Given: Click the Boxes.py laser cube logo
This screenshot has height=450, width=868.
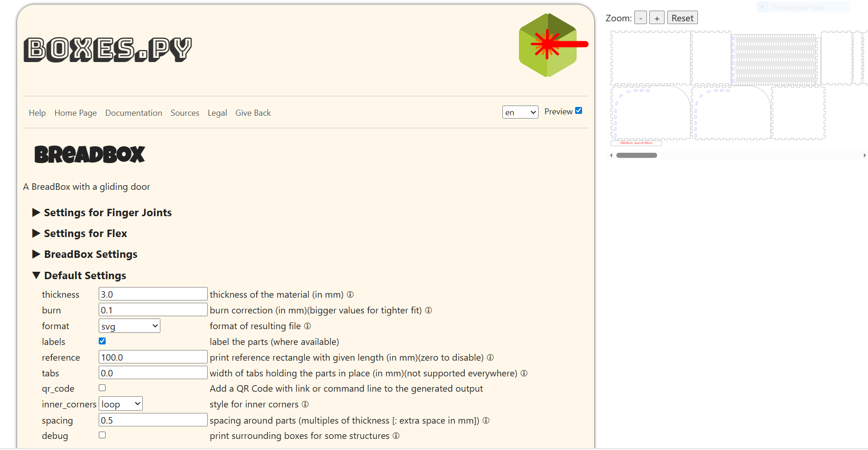Looking at the screenshot, I should [x=548, y=45].
